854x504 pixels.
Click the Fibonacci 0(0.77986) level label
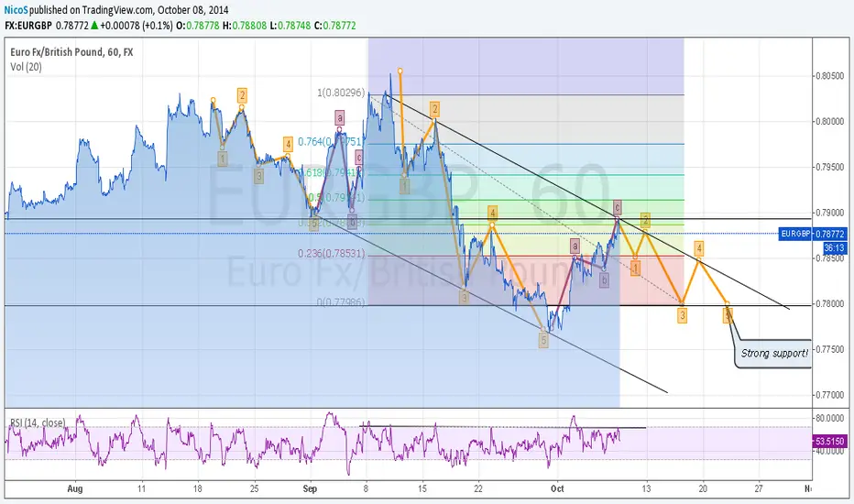point(341,301)
